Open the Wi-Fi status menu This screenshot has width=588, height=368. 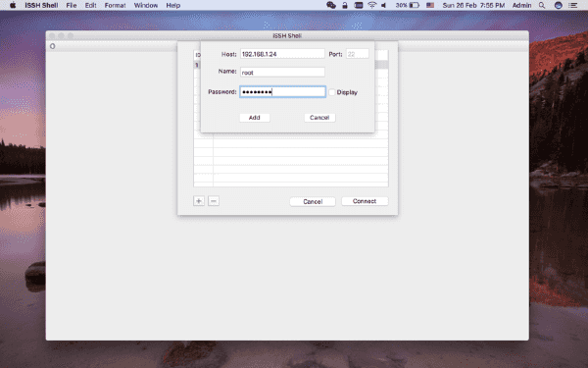tap(372, 5)
